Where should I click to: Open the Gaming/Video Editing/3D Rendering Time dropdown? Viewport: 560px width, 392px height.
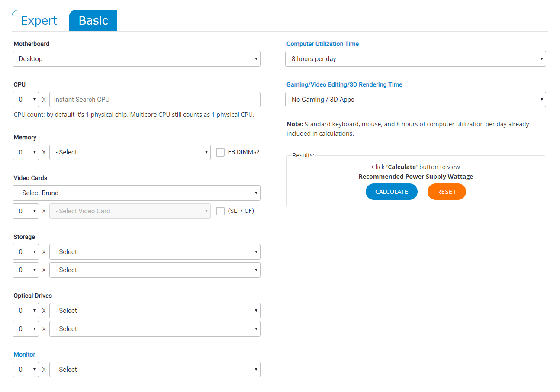[x=415, y=100]
